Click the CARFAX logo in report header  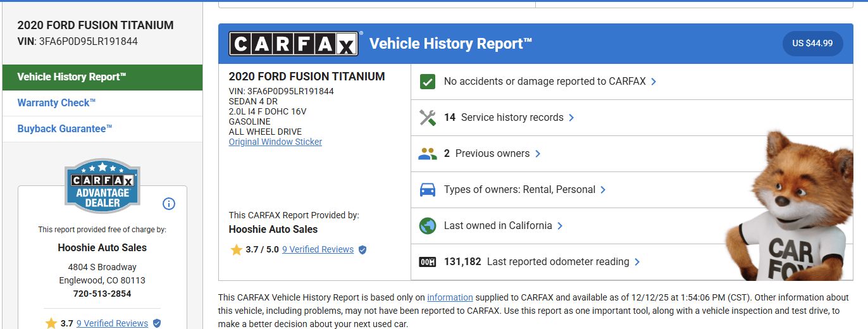click(x=295, y=44)
